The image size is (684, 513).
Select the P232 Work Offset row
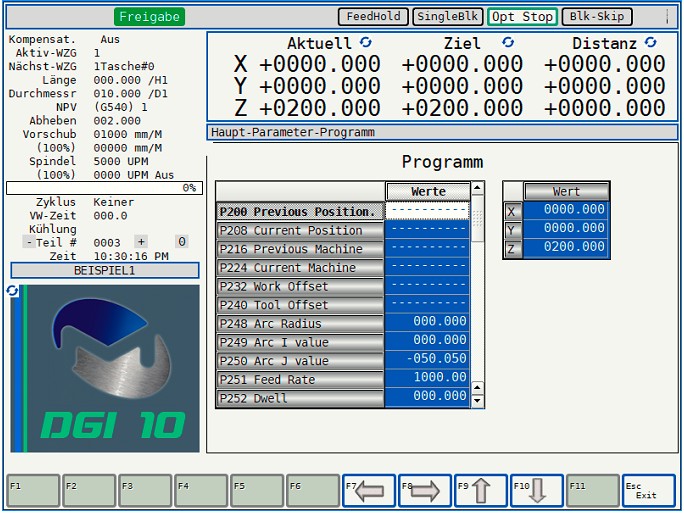[300, 287]
